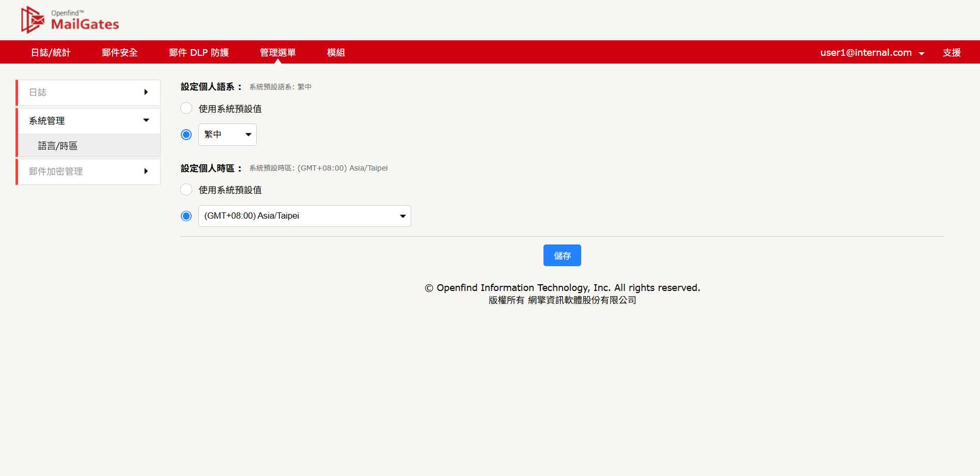980x476 pixels.
Task: Open the 郵件安全 menu
Action: (x=120, y=52)
